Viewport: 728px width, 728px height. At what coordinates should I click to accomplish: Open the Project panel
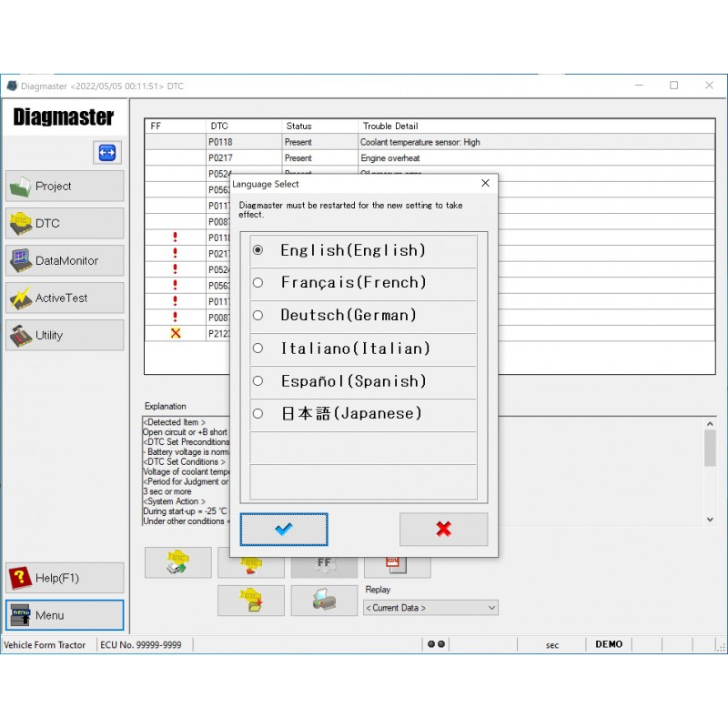(64, 186)
